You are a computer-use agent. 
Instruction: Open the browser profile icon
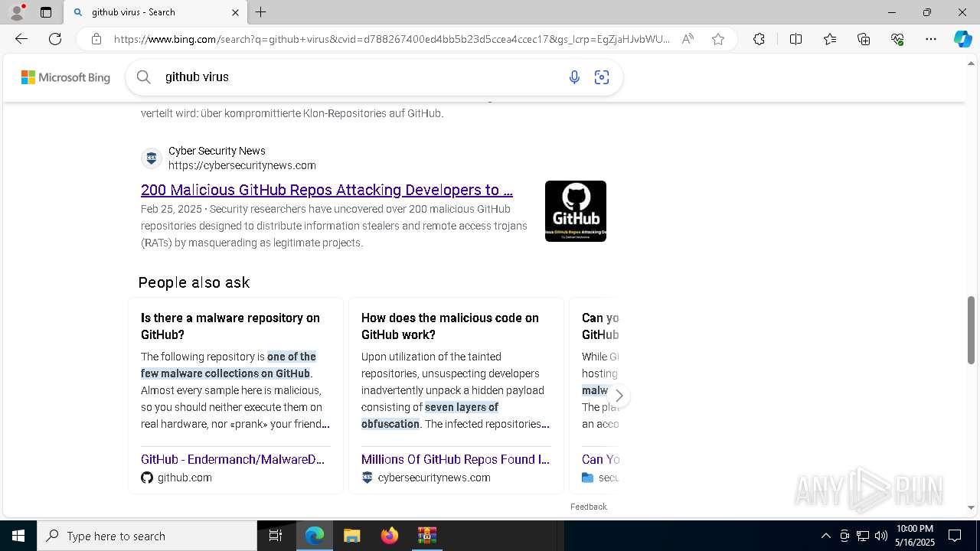click(17, 12)
